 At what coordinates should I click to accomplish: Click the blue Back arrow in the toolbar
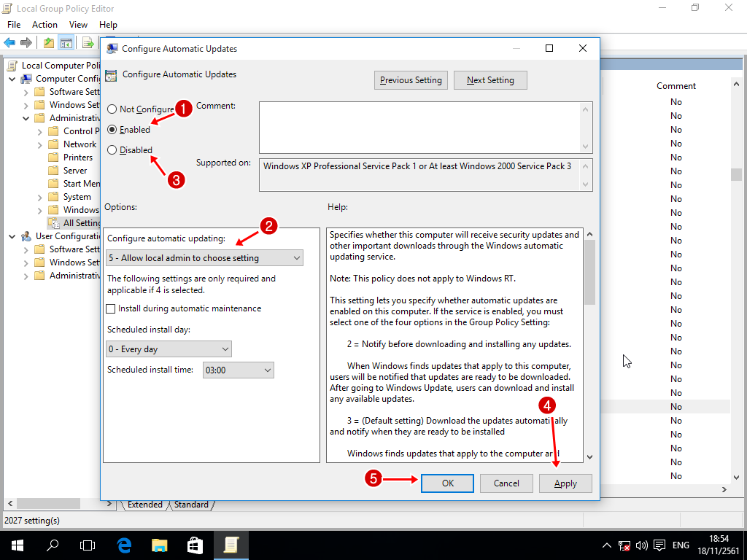point(9,43)
